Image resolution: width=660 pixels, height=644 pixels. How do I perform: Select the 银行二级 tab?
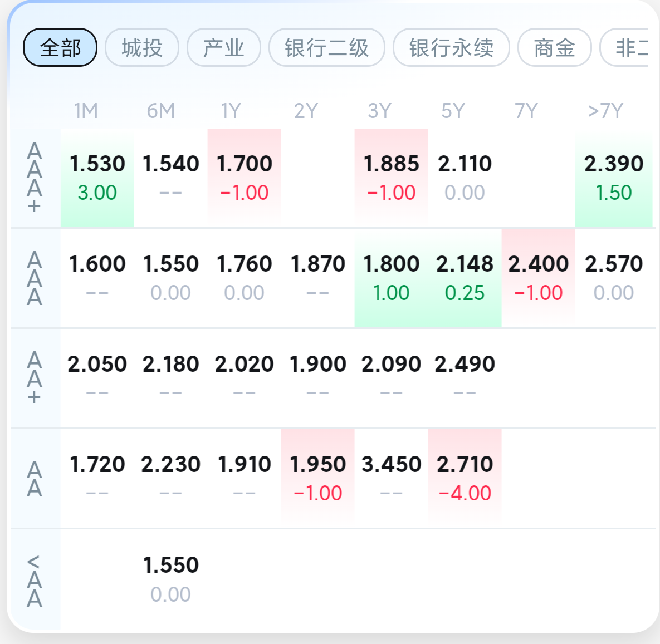point(327,48)
